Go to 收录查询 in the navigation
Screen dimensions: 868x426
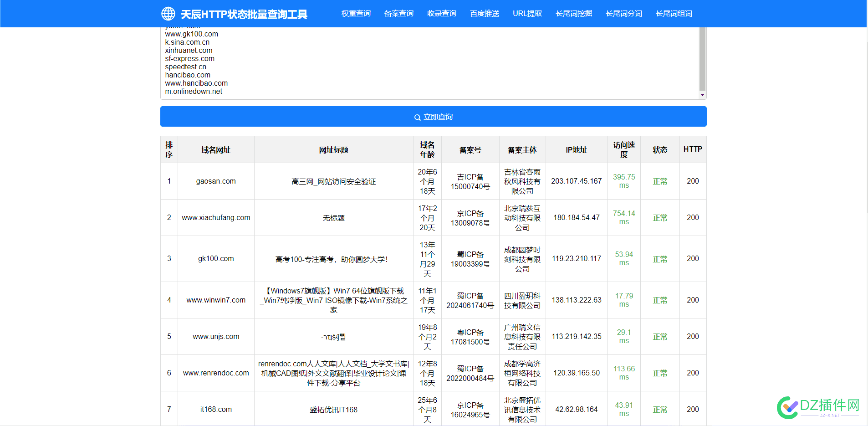click(x=442, y=14)
